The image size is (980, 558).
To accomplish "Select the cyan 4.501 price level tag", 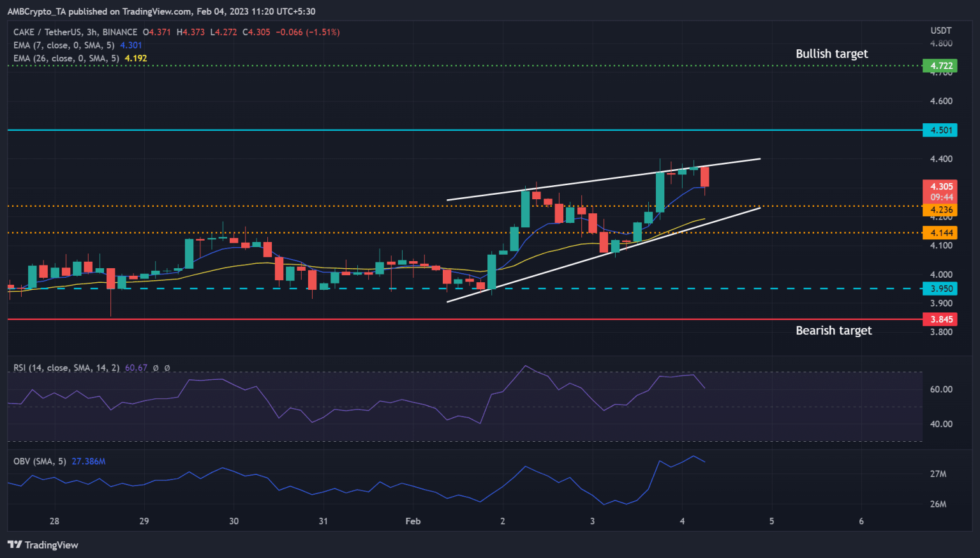I will click(x=940, y=130).
